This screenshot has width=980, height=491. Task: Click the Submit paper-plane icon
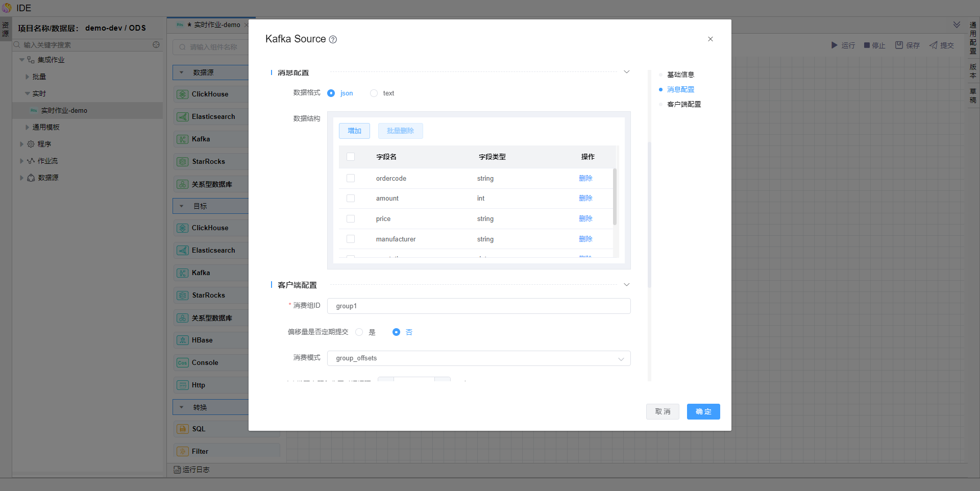pyautogui.click(x=933, y=45)
